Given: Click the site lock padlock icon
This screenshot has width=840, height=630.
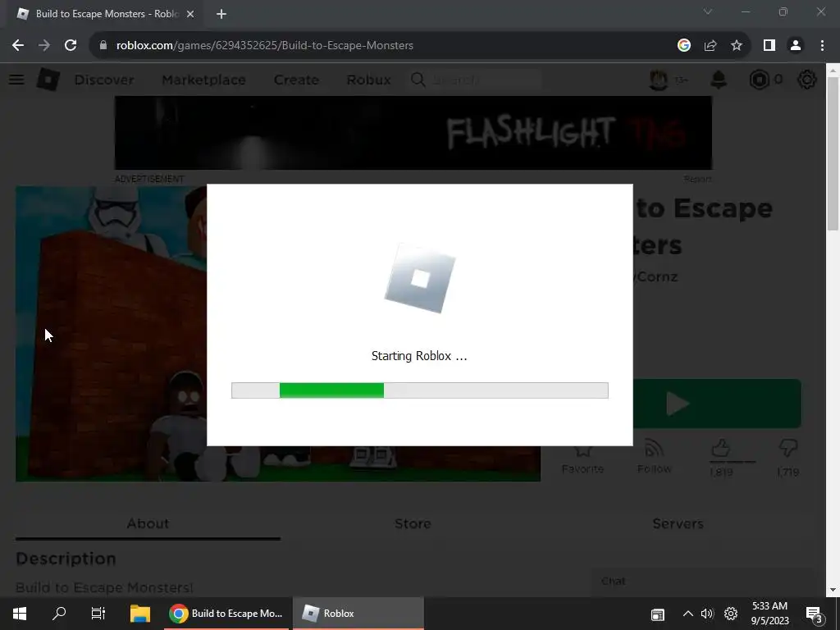Looking at the screenshot, I should 103,46.
